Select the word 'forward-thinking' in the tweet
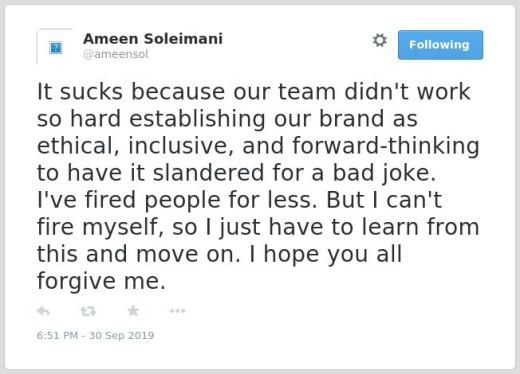 coord(386,146)
